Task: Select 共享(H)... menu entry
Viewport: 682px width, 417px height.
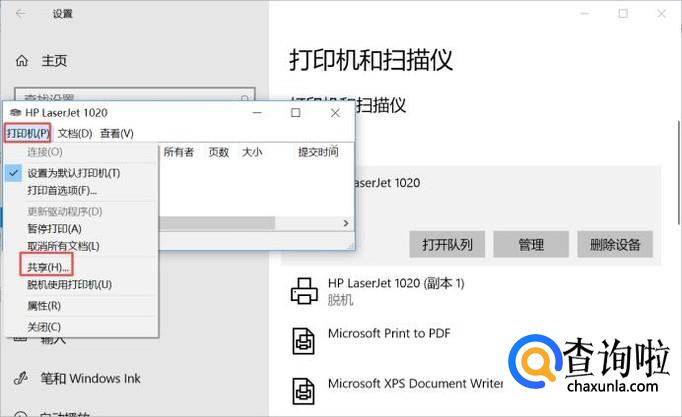Action: click(47, 267)
